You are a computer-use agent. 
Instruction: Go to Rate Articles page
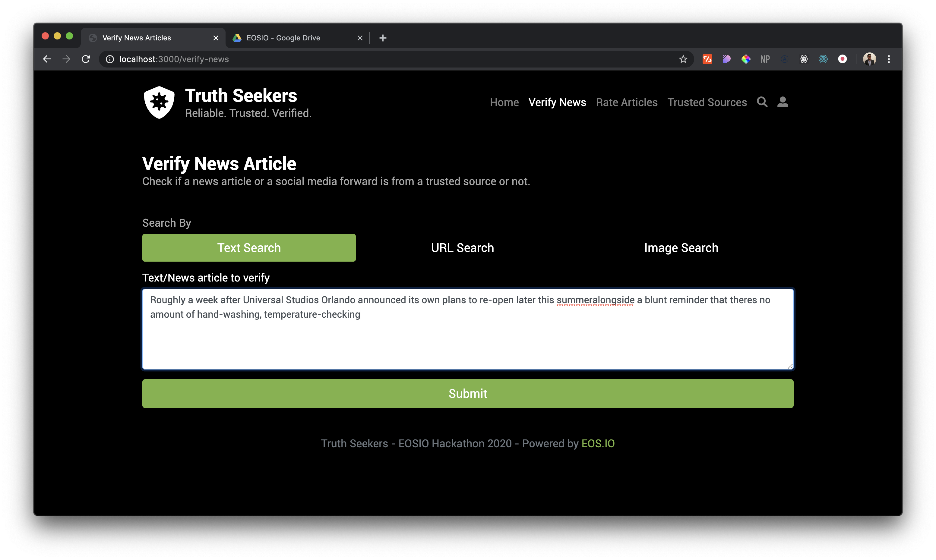tap(627, 102)
